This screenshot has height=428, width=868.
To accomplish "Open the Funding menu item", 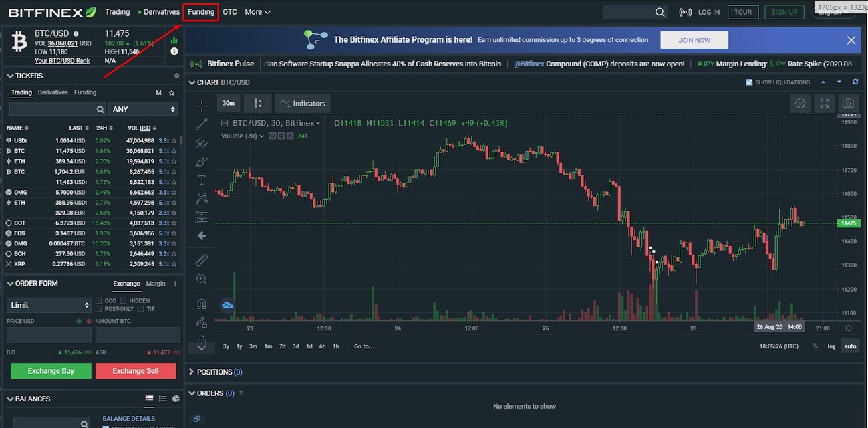I will [x=200, y=11].
